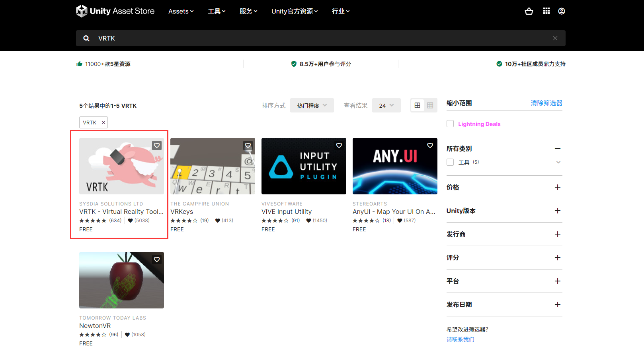Collapse the 所有类别 section
The width and height of the screenshot is (644, 347).
[x=558, y=149]
